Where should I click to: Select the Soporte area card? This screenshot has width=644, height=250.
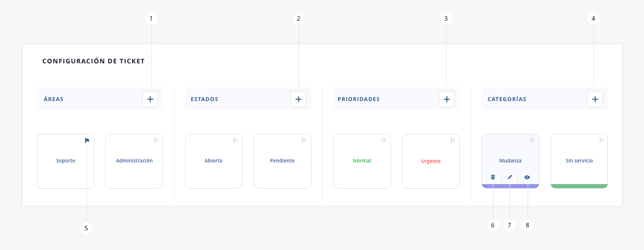[65, 161]
